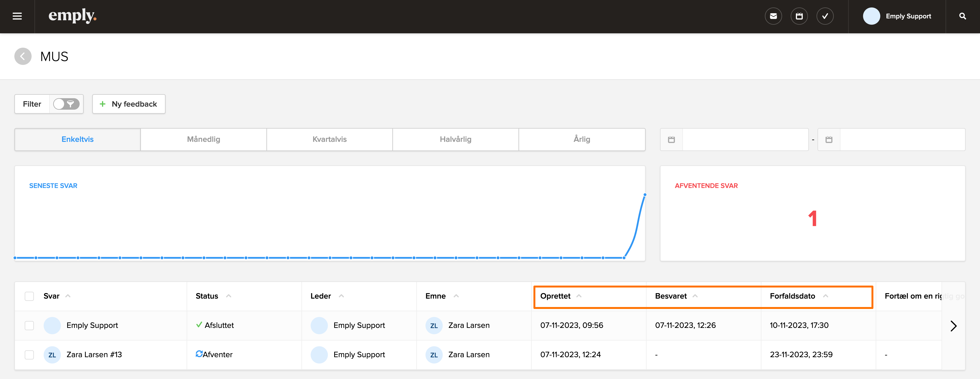Sort by the Forfaldsdato column arrow
The height and width of the screenshot is (379, 980).
click(825, 296)
